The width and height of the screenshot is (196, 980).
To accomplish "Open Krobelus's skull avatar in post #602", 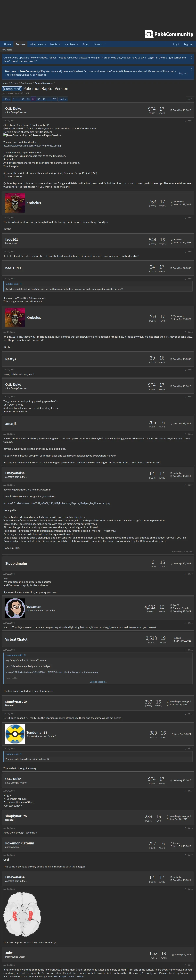I will (x=15, y=203).
